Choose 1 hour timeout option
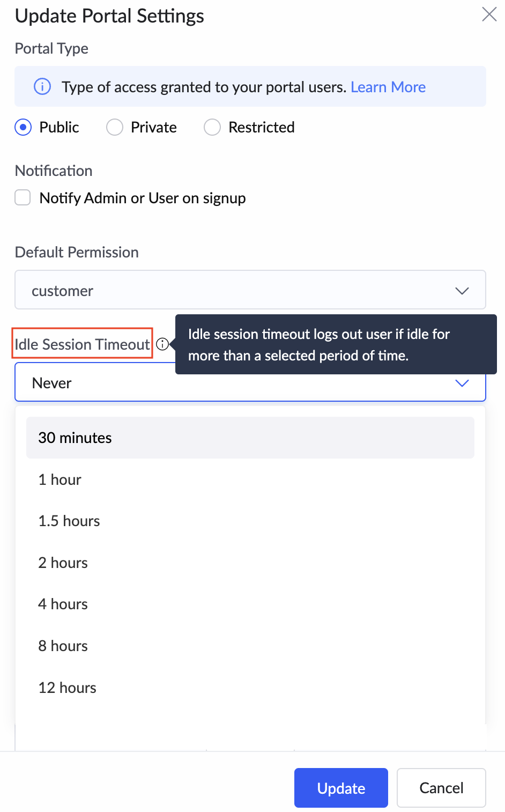The width and height of the screenshot is (505, 812). pyautogui.click(x=250, y=479)
